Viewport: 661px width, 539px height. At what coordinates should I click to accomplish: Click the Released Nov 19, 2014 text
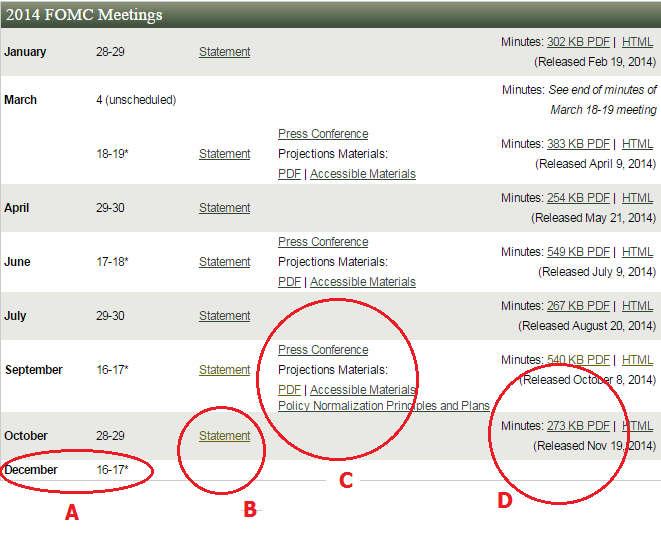pos(595,445)
